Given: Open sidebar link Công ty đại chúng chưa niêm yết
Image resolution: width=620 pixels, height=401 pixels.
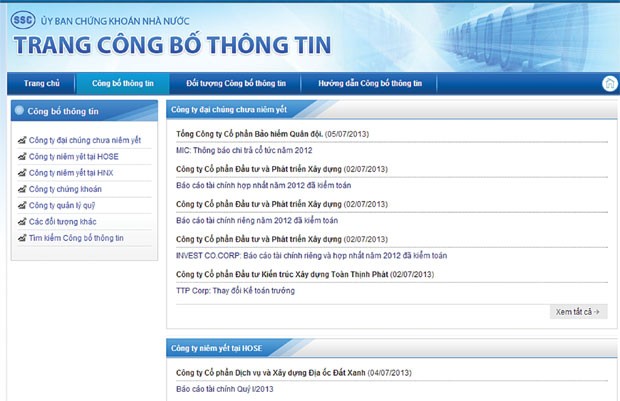Looking at the screenshot, I should tap(85, 140).
